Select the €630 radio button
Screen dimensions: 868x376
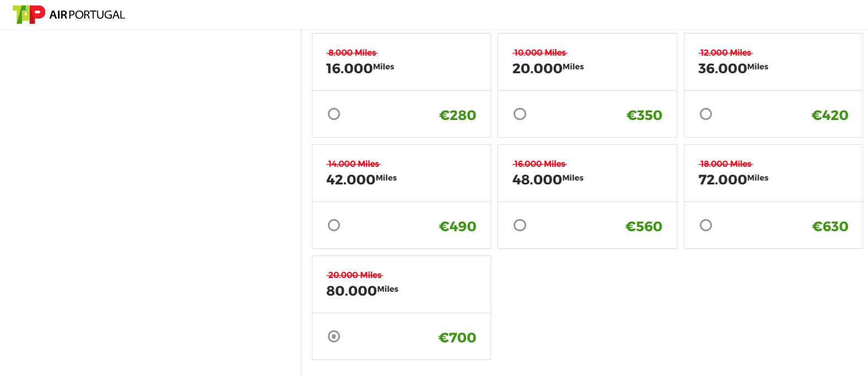706,225
